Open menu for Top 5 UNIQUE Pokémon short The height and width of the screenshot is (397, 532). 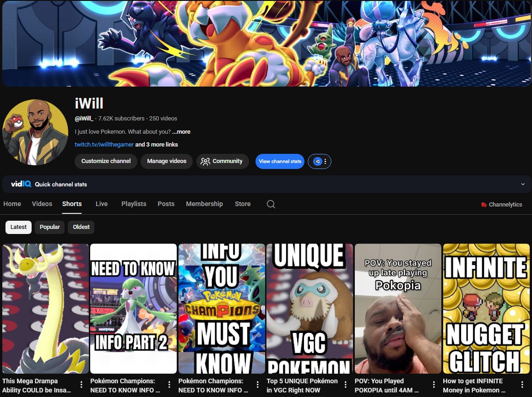[x=345, y=385]
